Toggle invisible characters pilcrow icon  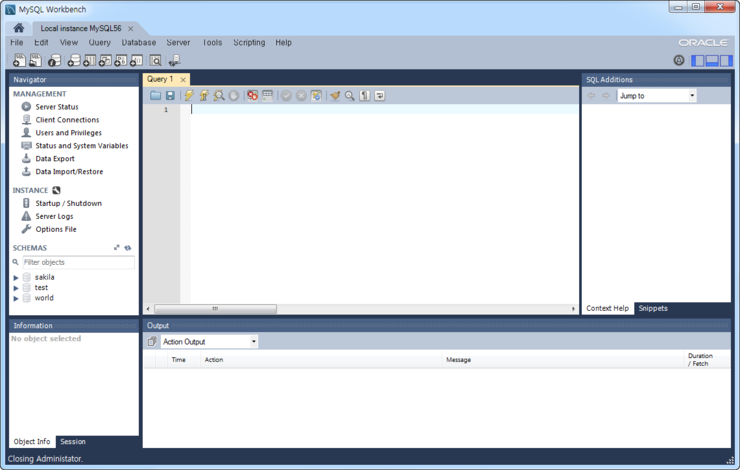tap(365, 96)
